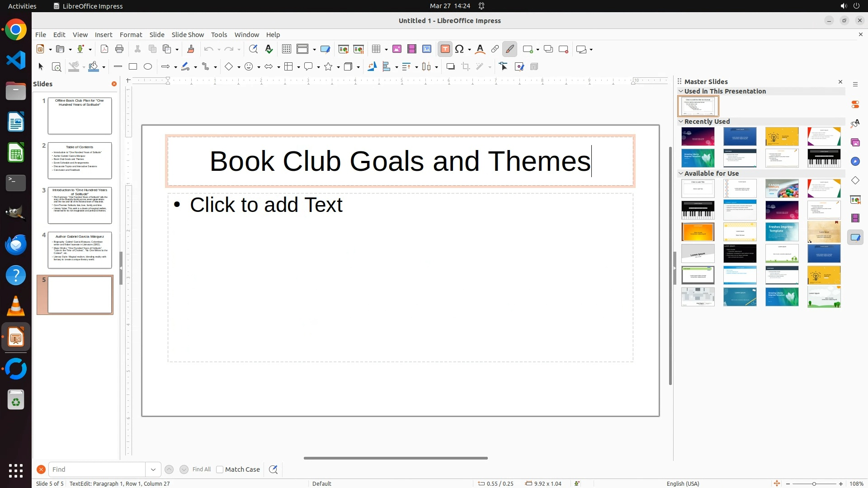The height and width of the screenshot is (488, 868).
Task: Open the Slide Show menu
Action: point(188,35)
